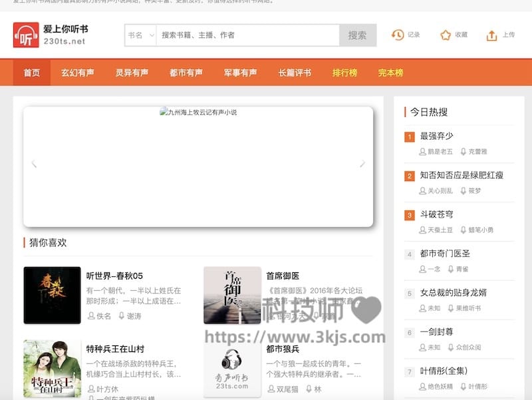Click rank badge 2 beside 知否知否
The image size is (532, 400).
tap(410, 176)
